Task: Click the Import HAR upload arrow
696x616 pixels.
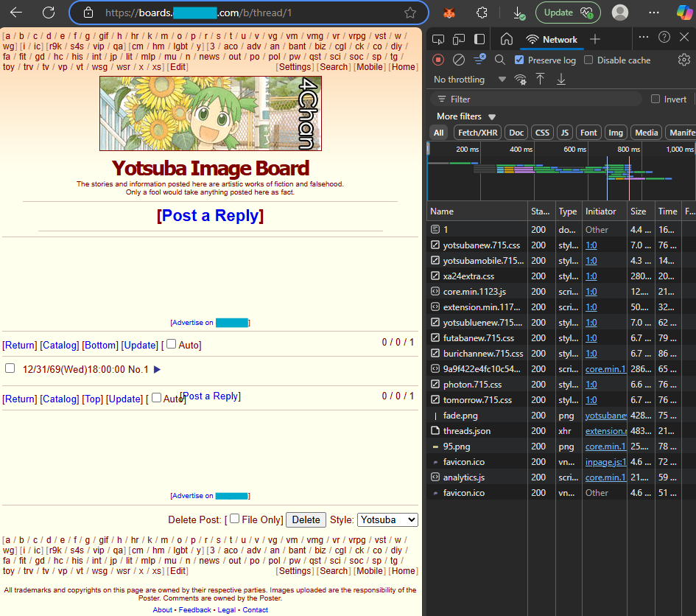Action: (540, 80)
